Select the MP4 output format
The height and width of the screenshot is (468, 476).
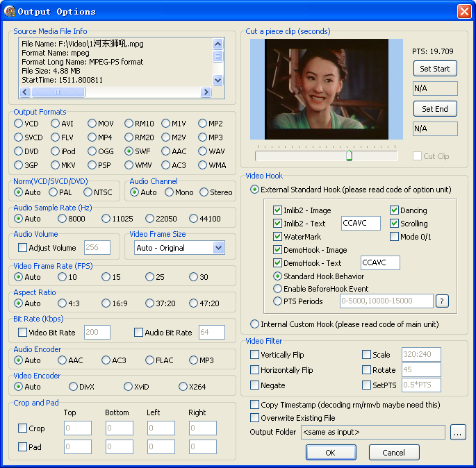click(92, 137)
